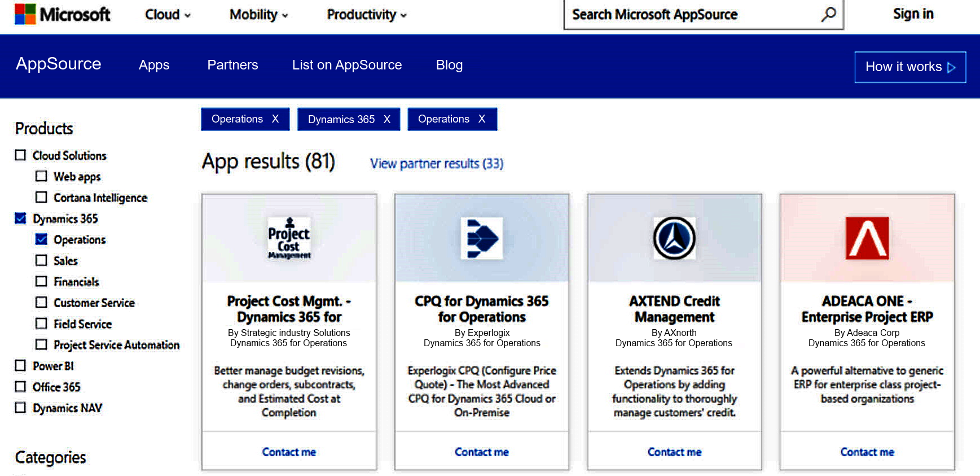The height and width of the screenshot is (476, 980).
Task: Uncheck the Operations product checkbox
Action: (x=41, y=239)
